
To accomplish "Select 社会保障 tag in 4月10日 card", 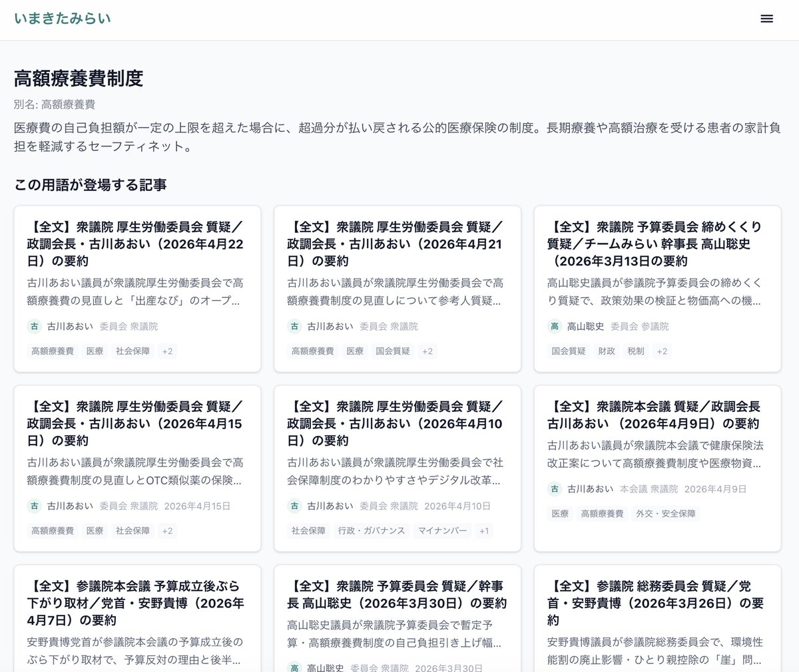I will click(308, 530).
